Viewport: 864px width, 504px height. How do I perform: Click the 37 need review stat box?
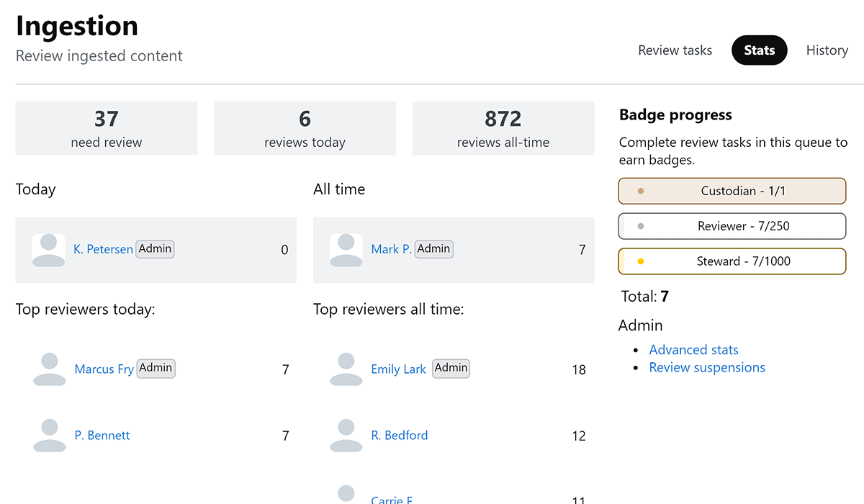(107, 128)
